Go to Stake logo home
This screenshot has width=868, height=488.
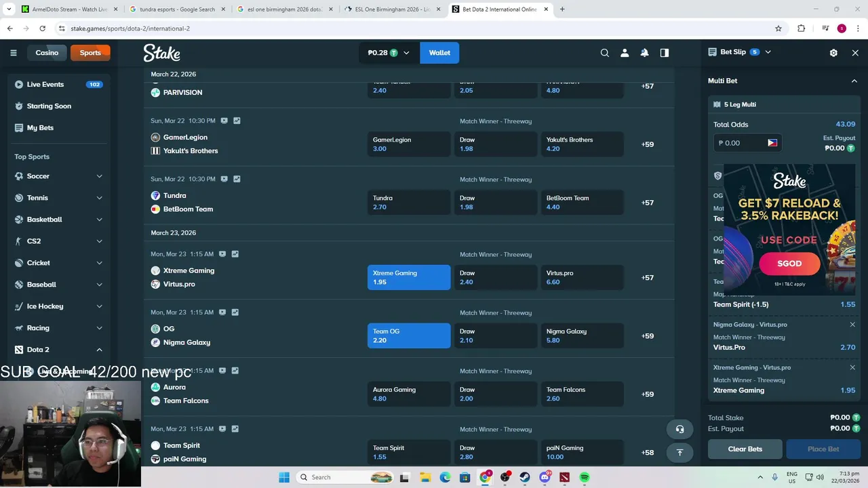pyautogui.click(x=161, y=53)
